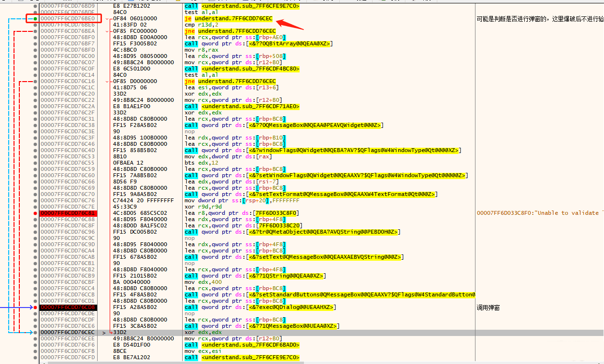Toggle breakpoint dot beside address 00007FF6CDD76C16
The height and width of the screenshot is (364, 604).
pyautogui.click(x=35, y=81)
